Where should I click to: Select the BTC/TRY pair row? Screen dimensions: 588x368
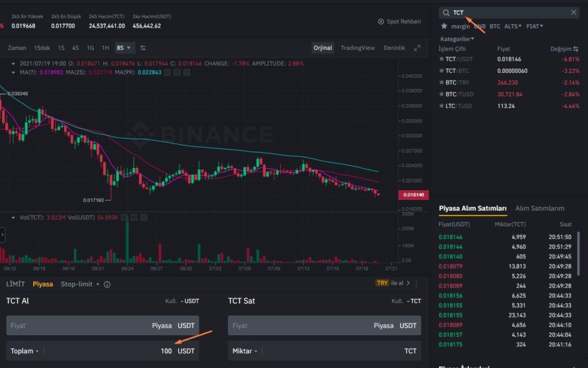[509, 83]
